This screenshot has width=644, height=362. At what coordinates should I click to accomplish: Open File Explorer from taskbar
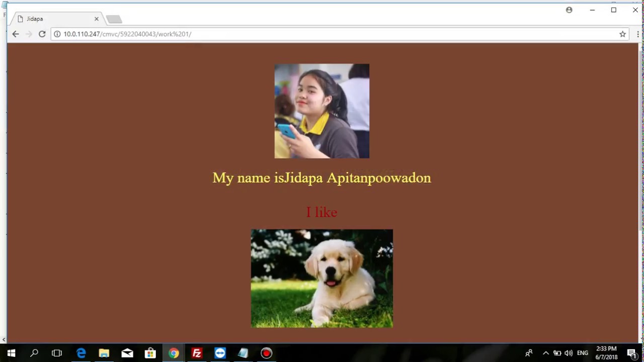coord(104,353)
